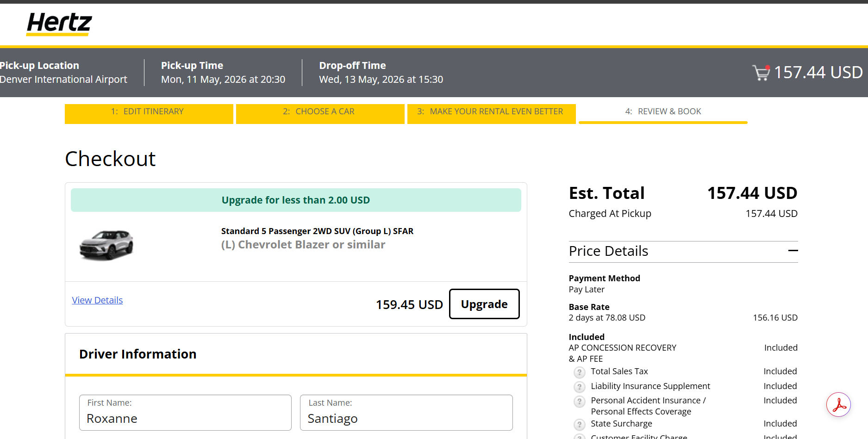Click the cart total 157.44 USD
The image size is (868, 439).
coord(818,73)
